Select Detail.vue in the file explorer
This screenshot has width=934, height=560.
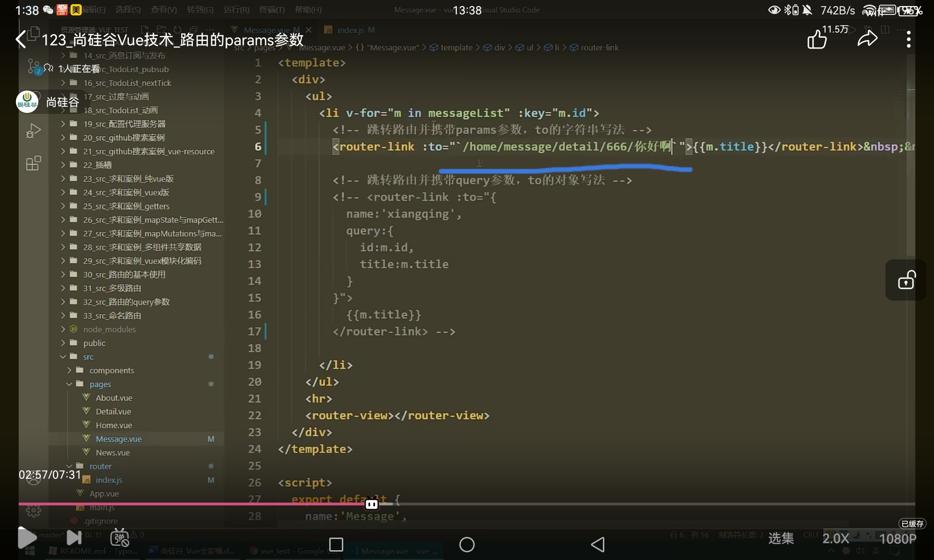pos(113,412)
